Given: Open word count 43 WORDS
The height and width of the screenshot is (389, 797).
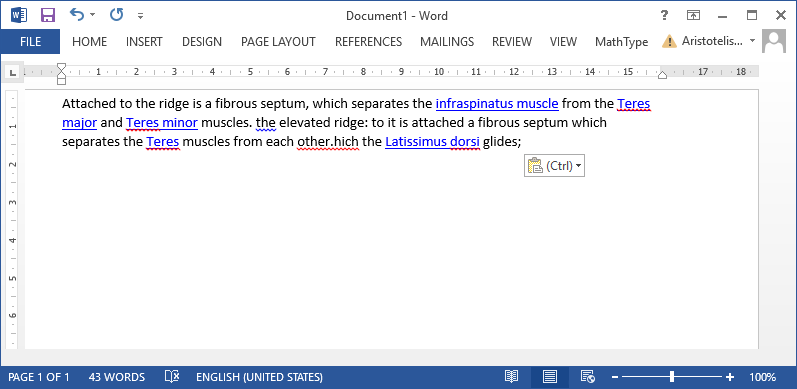Looking at the screenshot, I should (116, 377).
